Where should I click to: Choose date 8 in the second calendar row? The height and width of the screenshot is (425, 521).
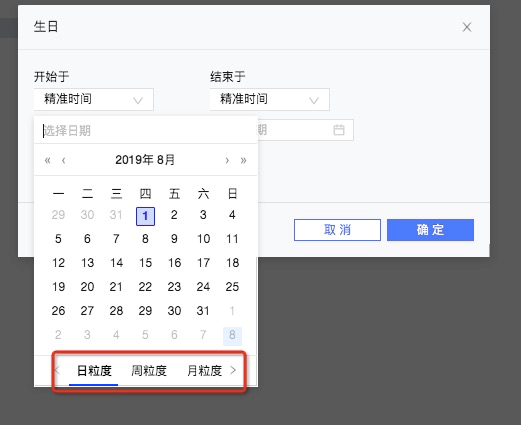(x=145, y=239)
